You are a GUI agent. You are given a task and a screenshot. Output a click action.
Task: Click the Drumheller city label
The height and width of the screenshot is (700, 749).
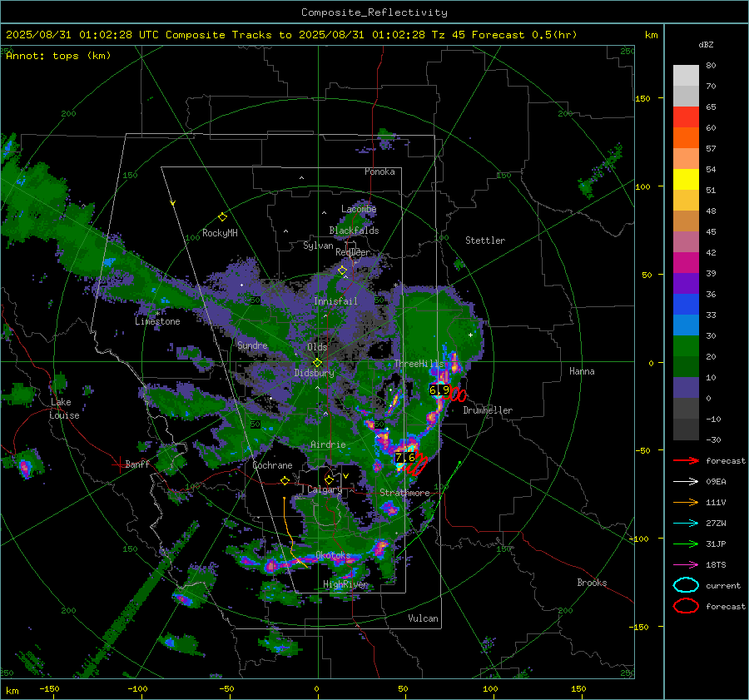click(x=488, y=410)
